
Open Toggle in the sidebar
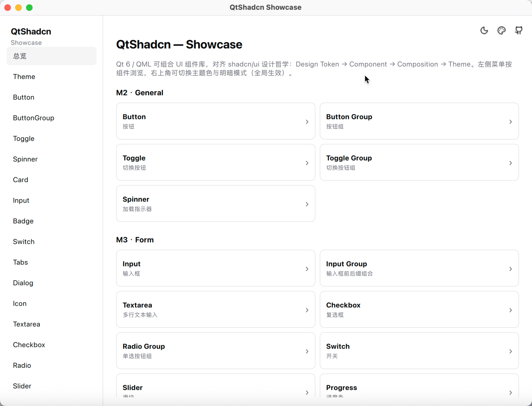click(52, 139)
